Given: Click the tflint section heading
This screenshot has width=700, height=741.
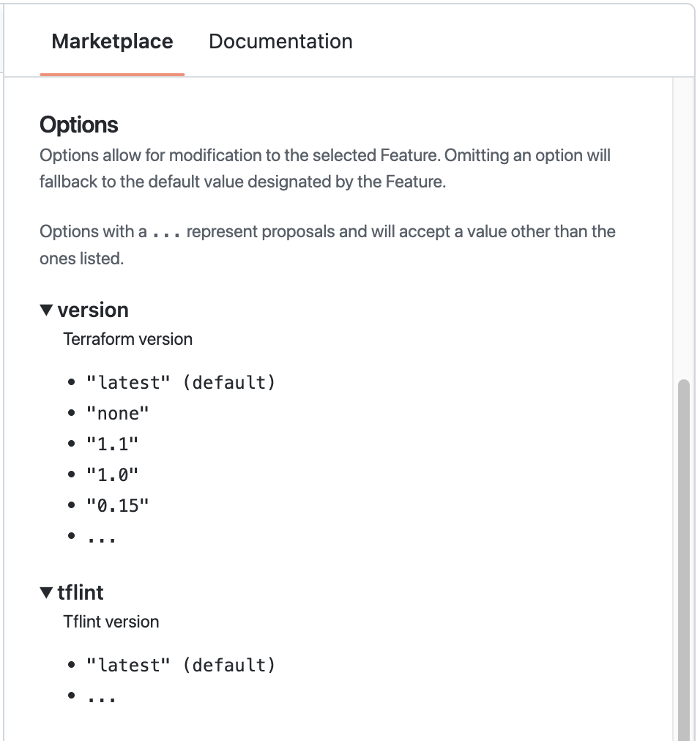Looking at the screenshot, I should (81, 592).
